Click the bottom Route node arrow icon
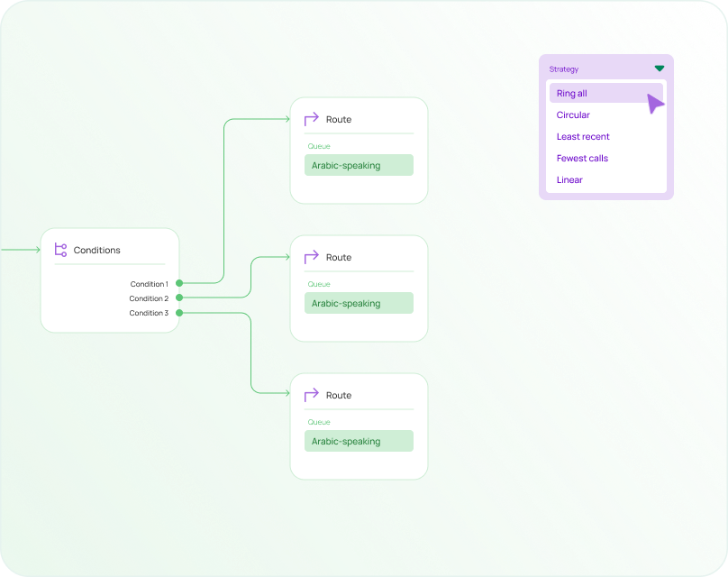Image resolution: width=728 pixels, height=577 pixels. pos(311,395)
